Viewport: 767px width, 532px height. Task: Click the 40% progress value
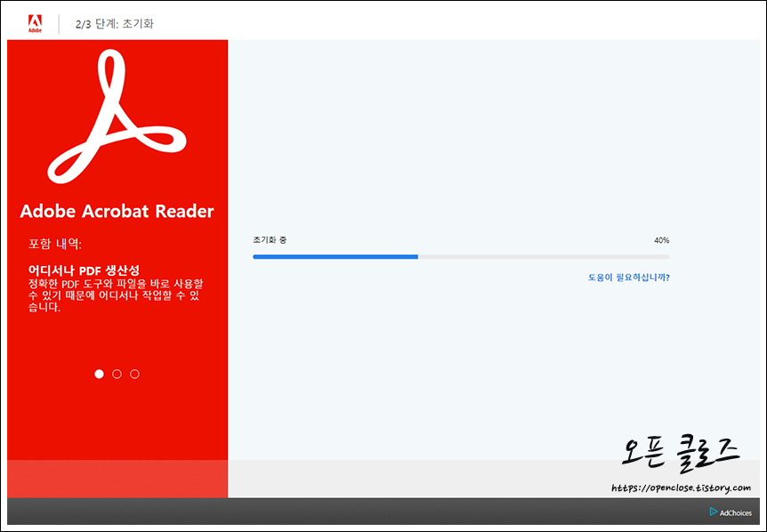coord(662,240)
